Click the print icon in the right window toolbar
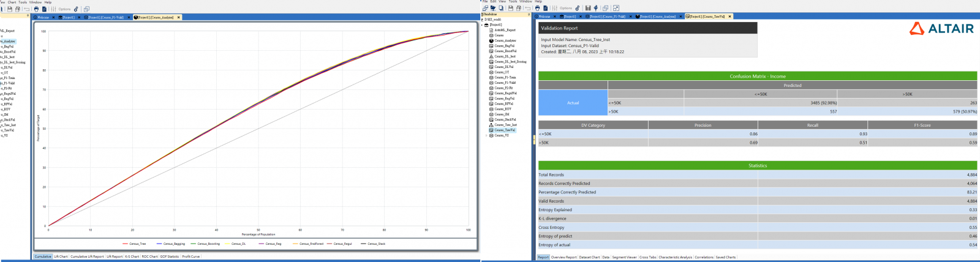 [x=537, y=8]
